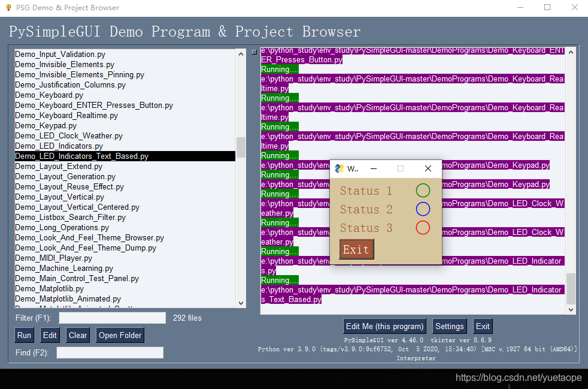Click Edit Me (this program) button
588x389 pixels.
385,326
